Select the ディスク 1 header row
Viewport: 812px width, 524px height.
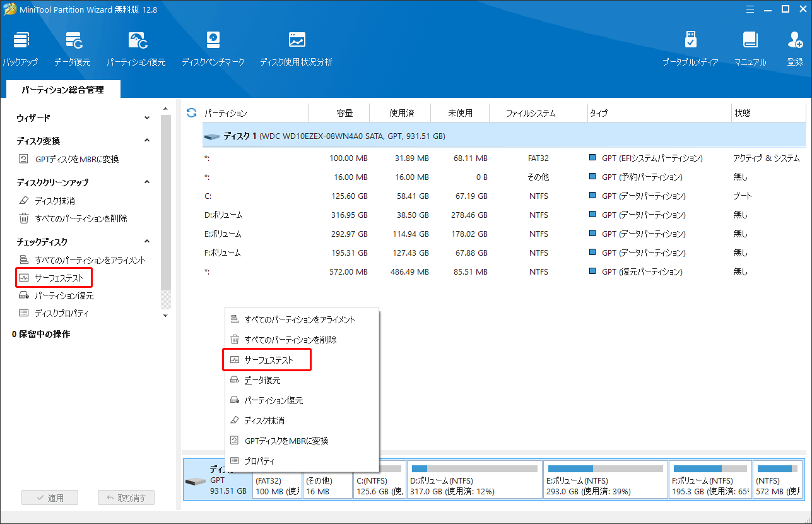(504, 136)
